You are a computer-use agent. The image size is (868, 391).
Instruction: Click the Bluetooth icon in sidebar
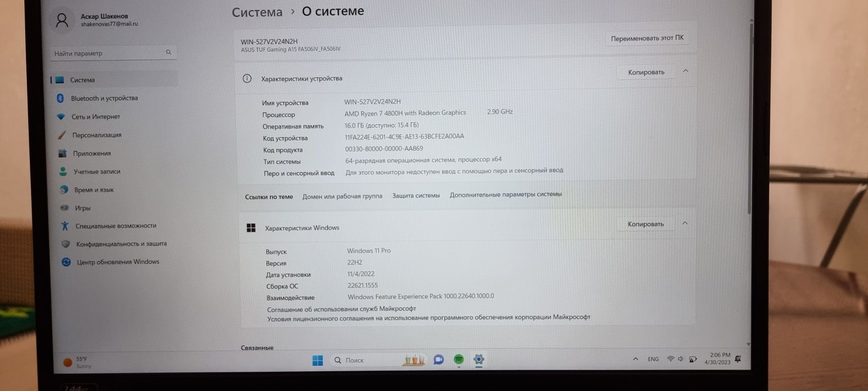pos(60,98)
